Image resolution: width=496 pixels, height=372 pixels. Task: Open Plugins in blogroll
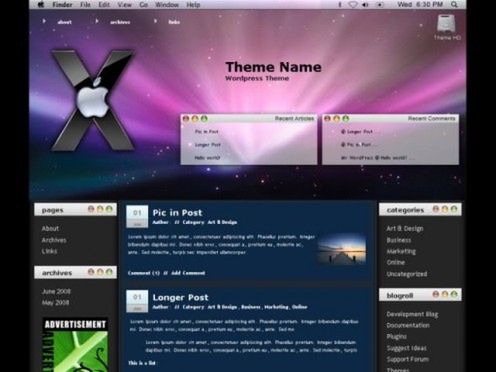pyautogui.click(x=397, y=337)
